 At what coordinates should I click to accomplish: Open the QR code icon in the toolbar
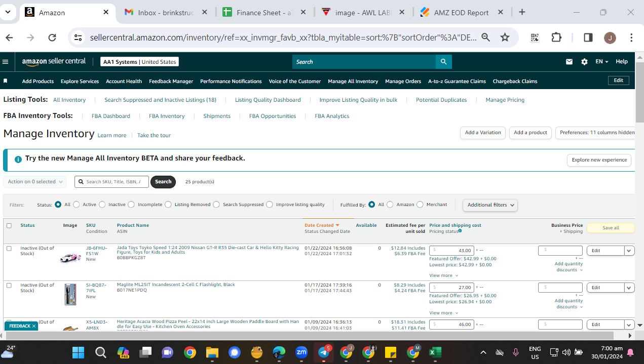point(535,37)
